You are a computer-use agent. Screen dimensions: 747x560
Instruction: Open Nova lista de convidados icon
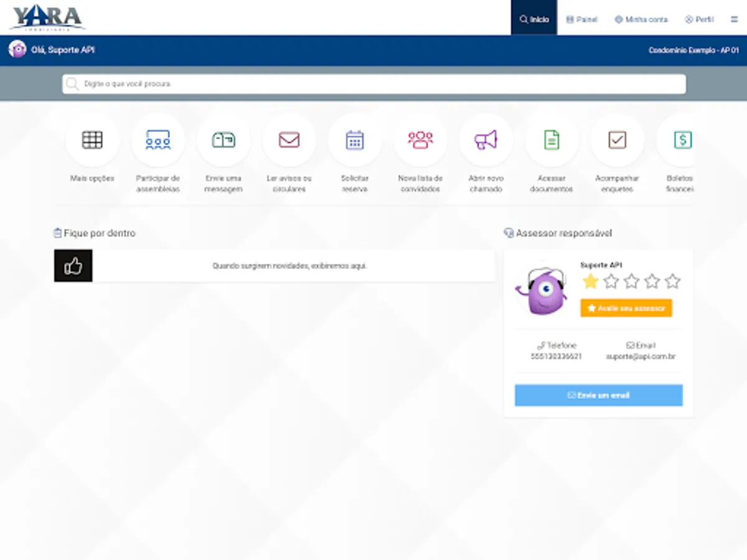(420, 140)
